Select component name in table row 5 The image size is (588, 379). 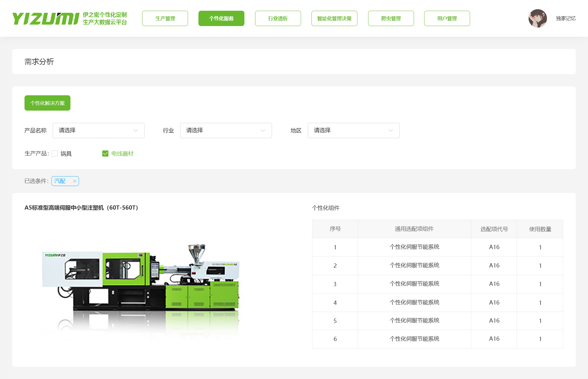pyautogui.click(x=414, y=320)
